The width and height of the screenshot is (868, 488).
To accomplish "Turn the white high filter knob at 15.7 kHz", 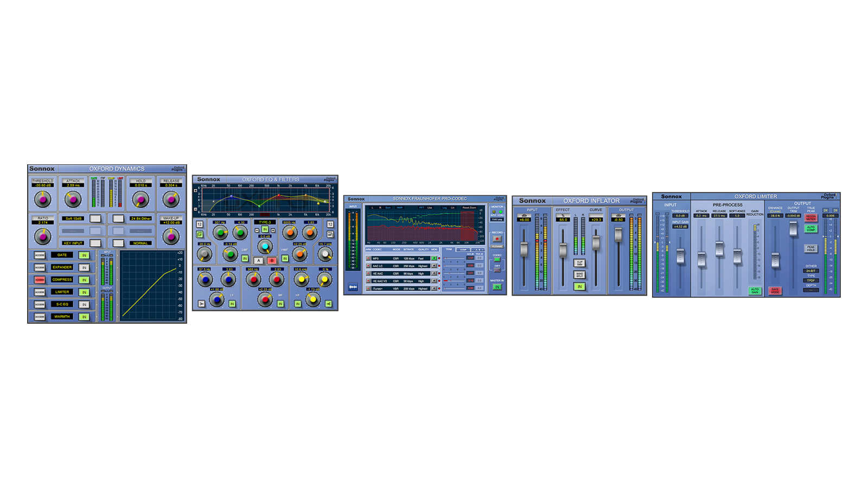I will click(325, 254).
